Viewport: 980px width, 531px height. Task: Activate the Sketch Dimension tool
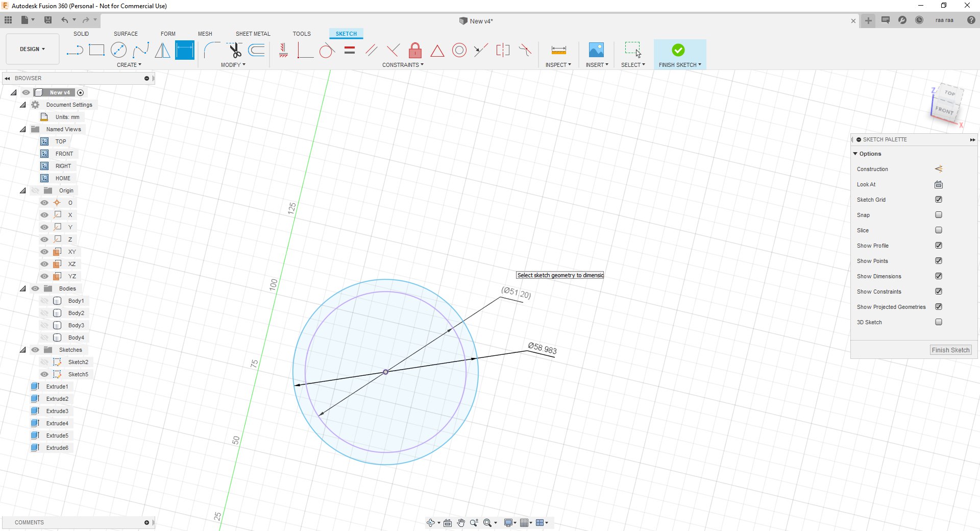184,50
